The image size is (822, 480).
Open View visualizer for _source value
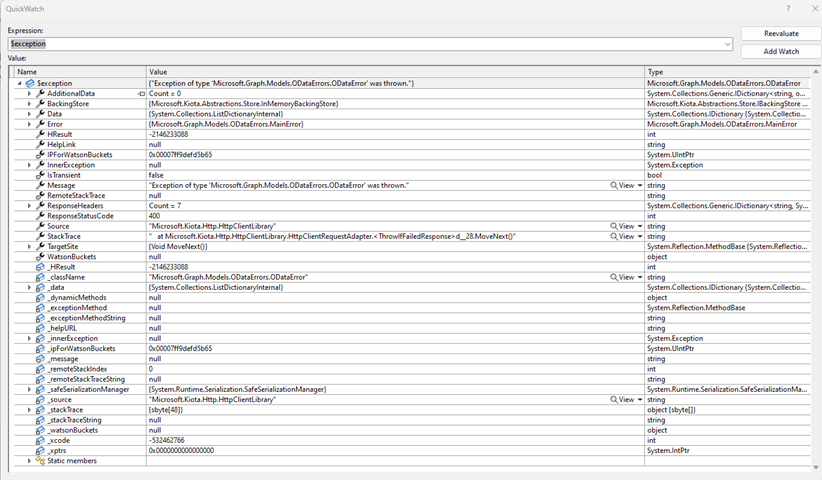tap(622, 399)
